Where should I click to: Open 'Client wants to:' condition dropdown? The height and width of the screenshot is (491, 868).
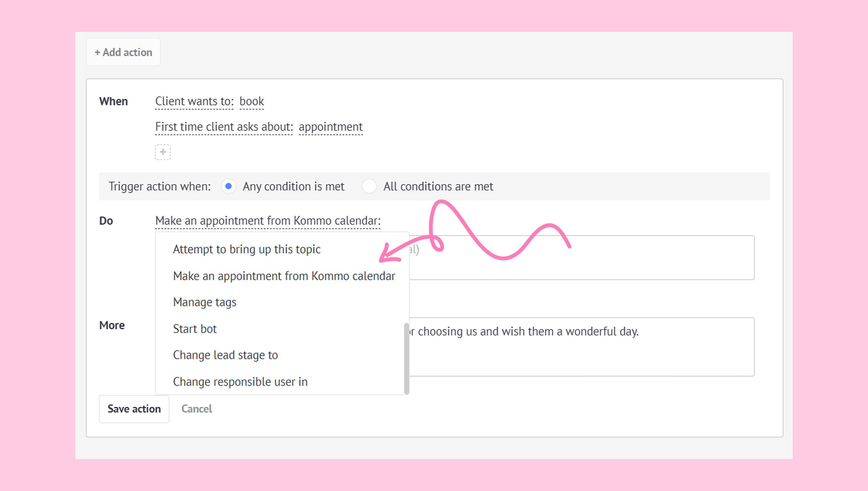(194, 101)
